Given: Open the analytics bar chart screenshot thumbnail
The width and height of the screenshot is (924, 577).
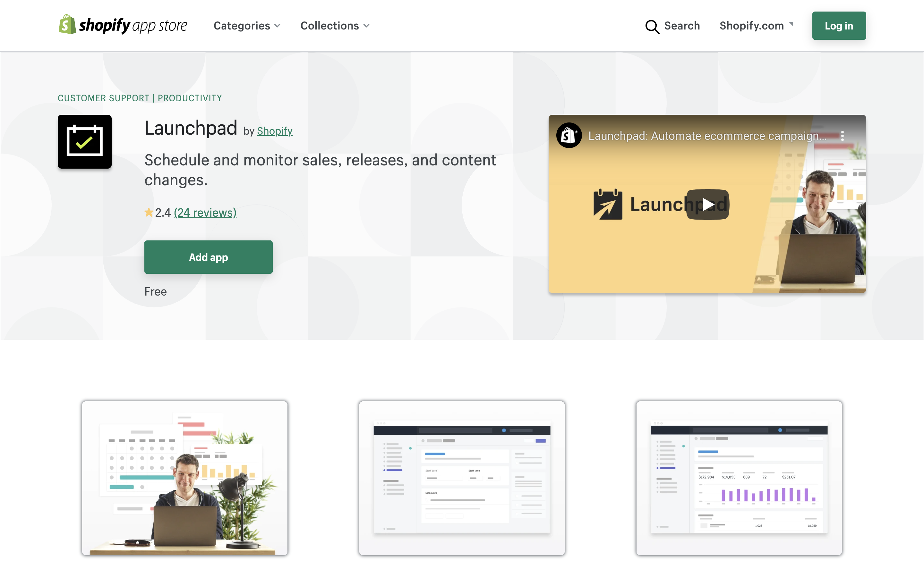Looking at the screenshot, I should 739,478.
